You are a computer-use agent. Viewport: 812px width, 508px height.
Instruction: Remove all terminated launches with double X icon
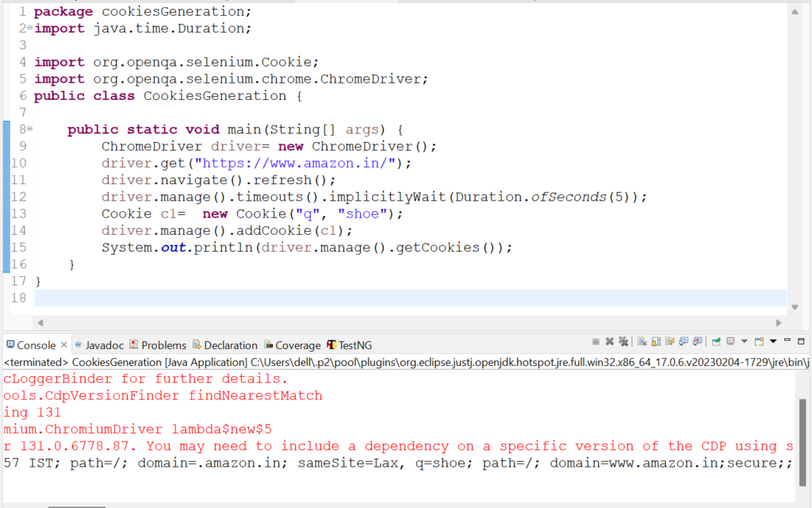(x=623, y=341)
